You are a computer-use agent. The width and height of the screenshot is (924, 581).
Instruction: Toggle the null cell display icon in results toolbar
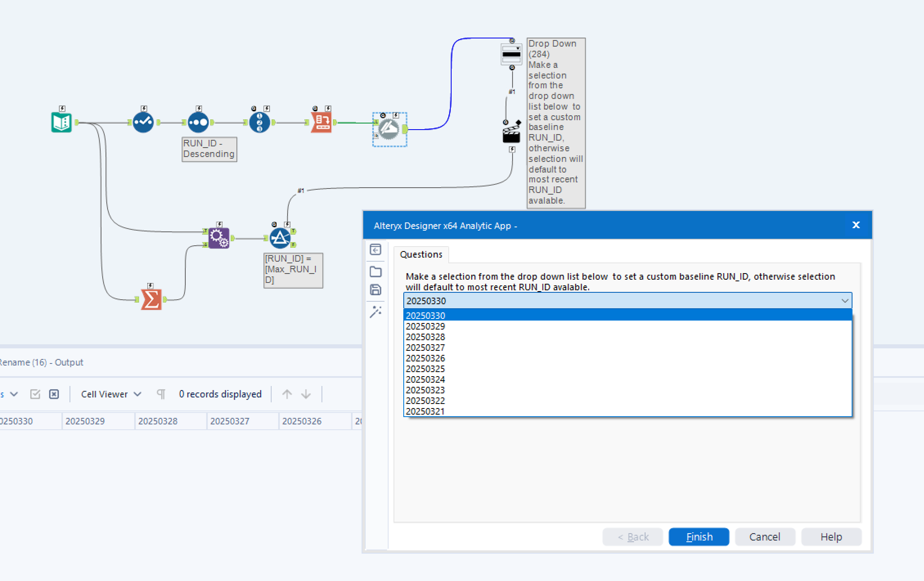point(54,394)
